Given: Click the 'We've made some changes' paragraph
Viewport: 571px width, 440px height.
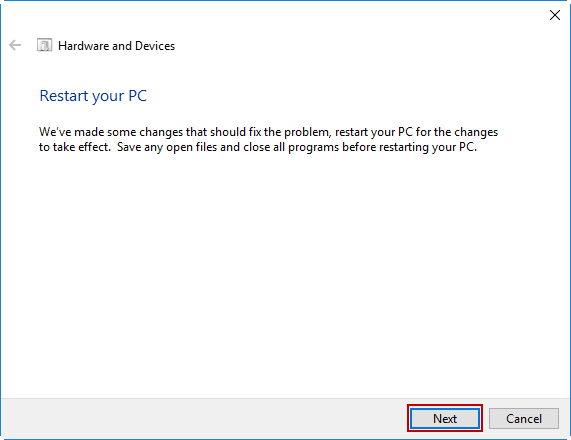Looking at the screenshot, I should (x=268, y=140).
